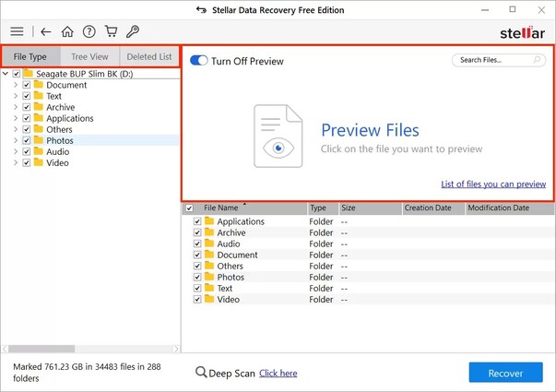
Task: Go back with the arrow icon
Action: [46, 32]
